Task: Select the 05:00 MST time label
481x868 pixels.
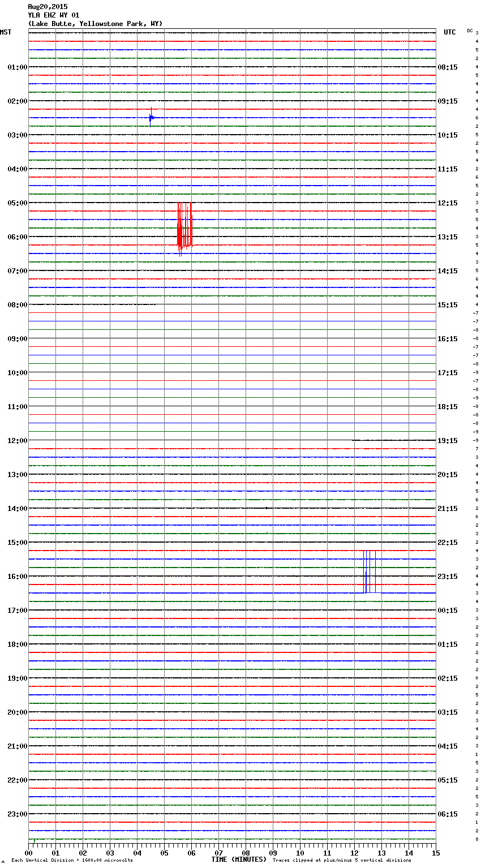Action: (x=18, y=203)
